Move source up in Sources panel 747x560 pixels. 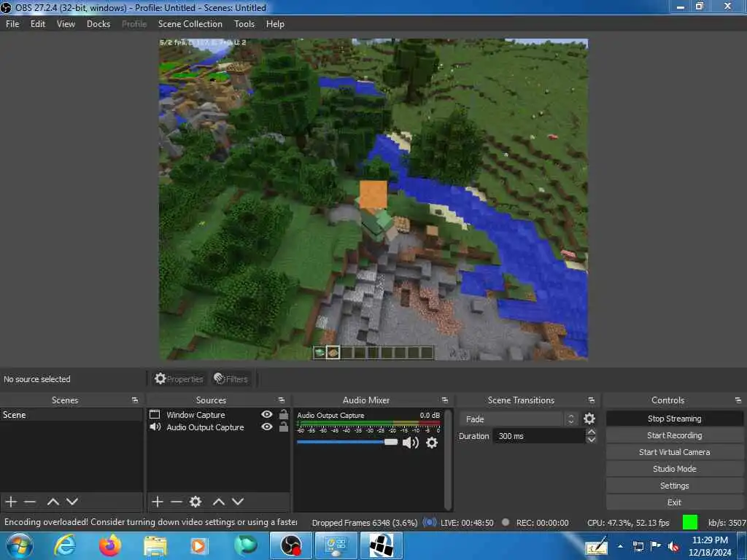tap(219, 502)
